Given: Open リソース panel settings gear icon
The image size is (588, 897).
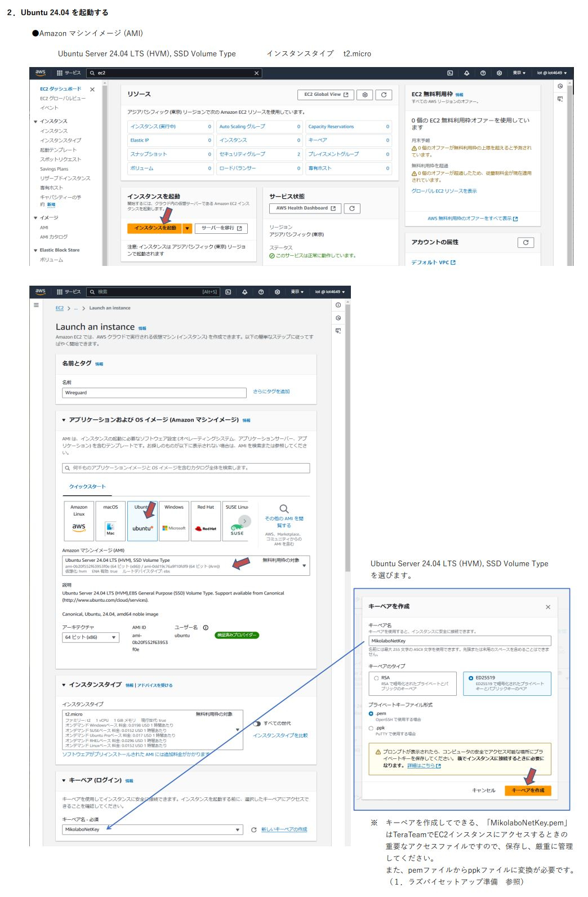Looking at the screenshot, I should (x=365, y=95).
